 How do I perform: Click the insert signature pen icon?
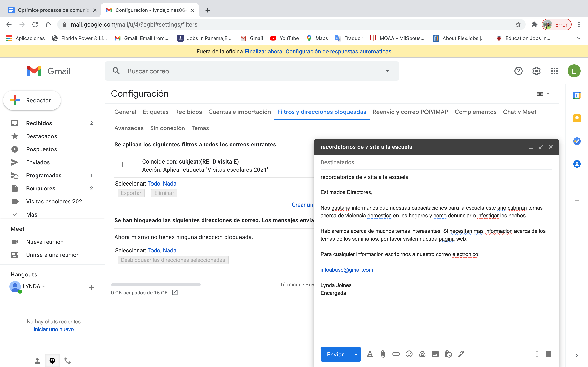click(x=461, y=354)
